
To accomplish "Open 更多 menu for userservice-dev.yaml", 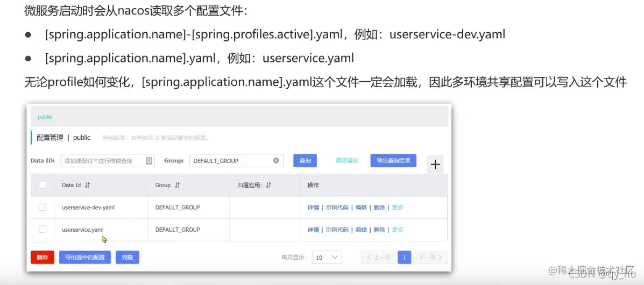I will [398, 208].
